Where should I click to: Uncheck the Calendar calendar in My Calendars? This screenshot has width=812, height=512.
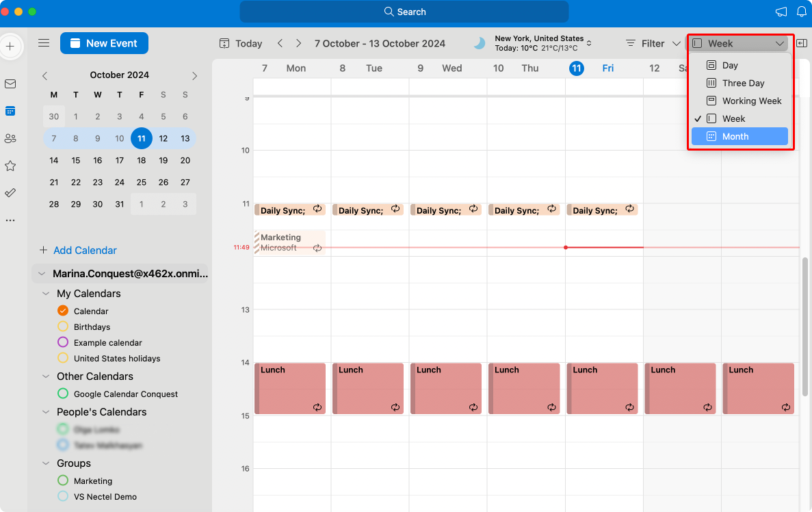(63, 310)
